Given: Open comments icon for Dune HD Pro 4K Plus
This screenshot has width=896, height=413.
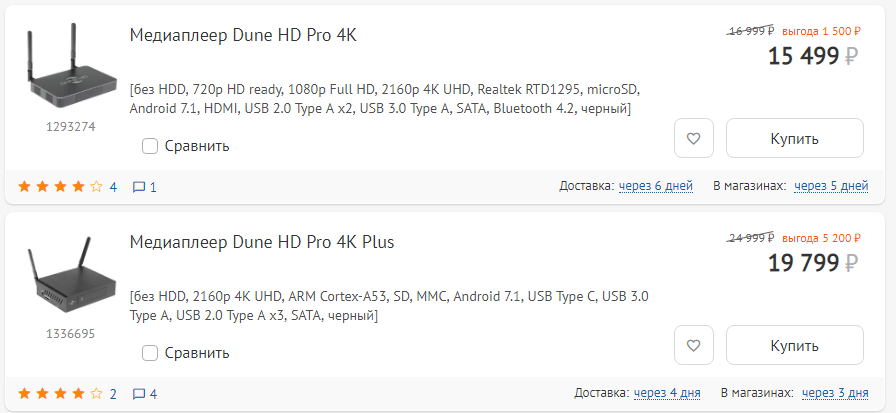Looking at the screenshot, I should pos(139,394).
